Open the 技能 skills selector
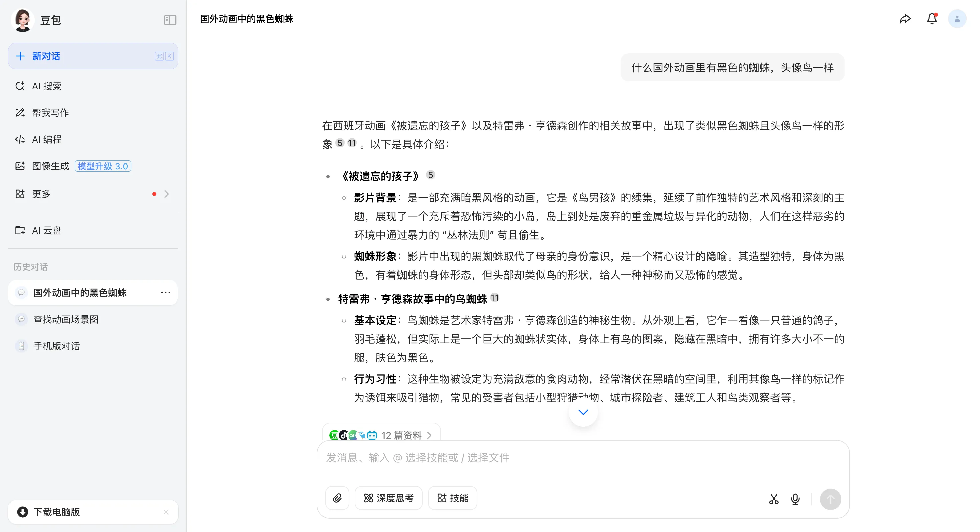Screen dimensions: 980x532 click(452, 498)
